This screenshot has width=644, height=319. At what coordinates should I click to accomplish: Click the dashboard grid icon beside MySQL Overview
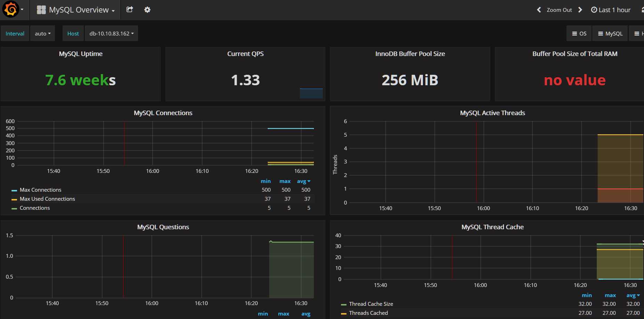point(41,10)
